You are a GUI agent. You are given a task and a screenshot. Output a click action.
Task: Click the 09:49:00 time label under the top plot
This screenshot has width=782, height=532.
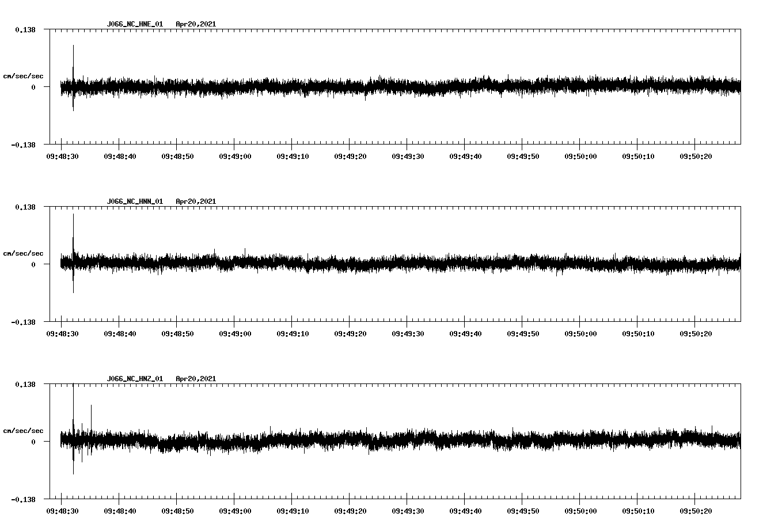(x=234, y=155)
